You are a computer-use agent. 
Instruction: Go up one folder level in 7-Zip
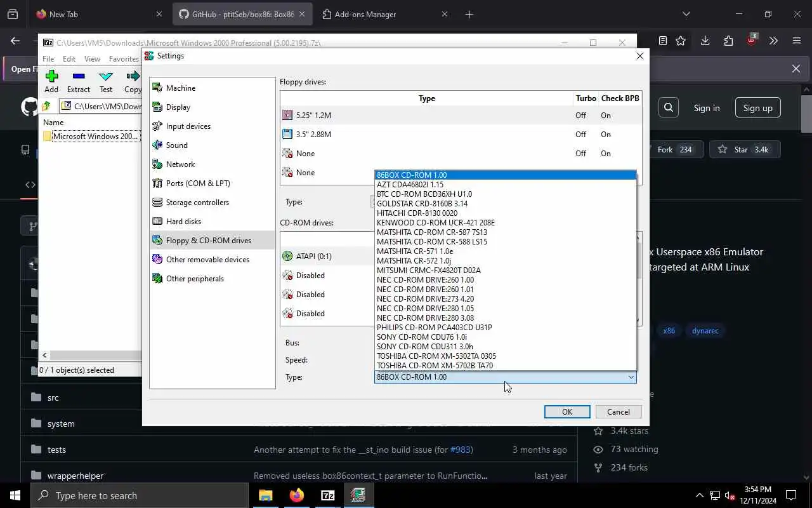click(46, 106)
